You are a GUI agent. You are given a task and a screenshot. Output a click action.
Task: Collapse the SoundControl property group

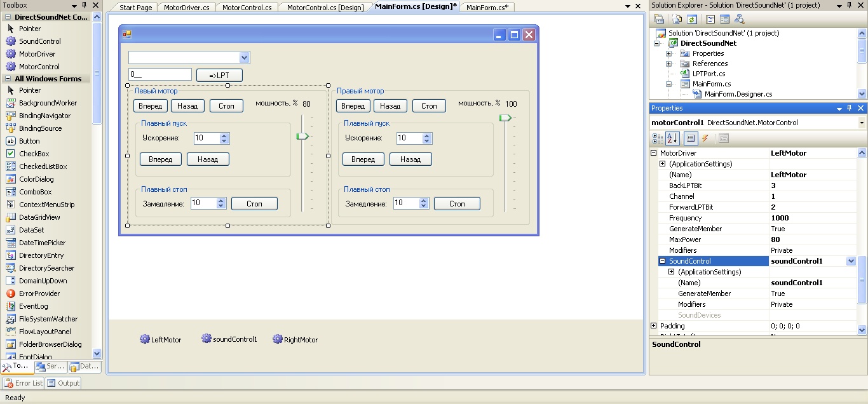(662, 261)
